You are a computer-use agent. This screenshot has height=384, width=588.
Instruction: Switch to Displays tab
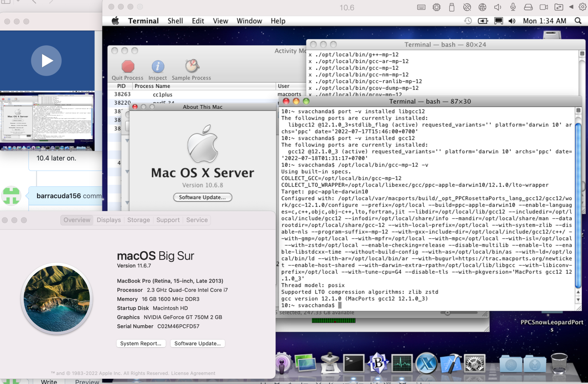pos(109,220)
